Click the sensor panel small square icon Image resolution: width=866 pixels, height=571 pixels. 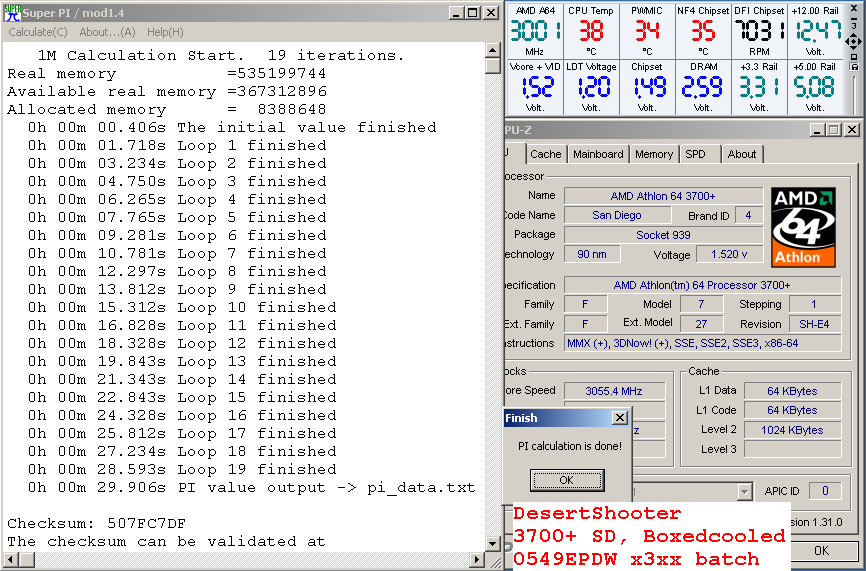pos(854,57)
